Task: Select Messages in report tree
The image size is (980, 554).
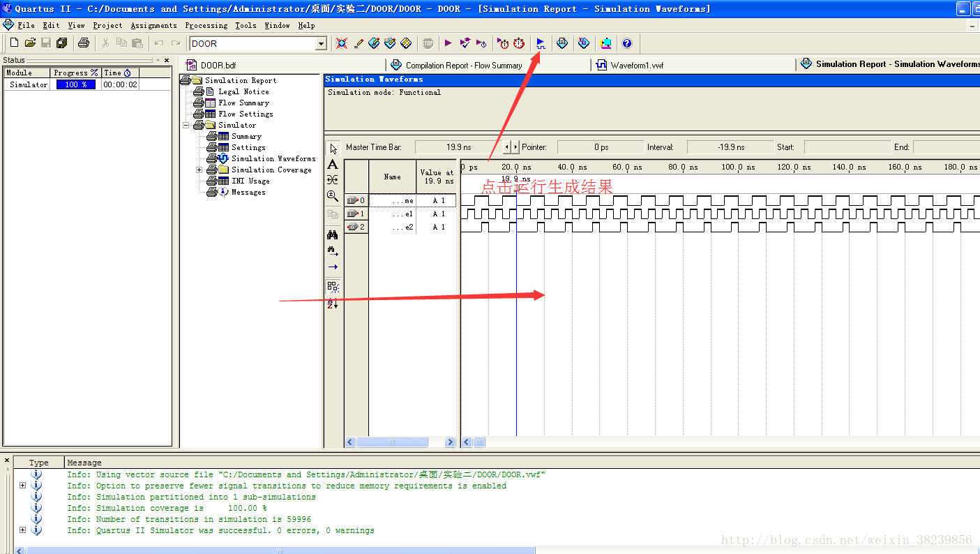Action: point(248,192)
